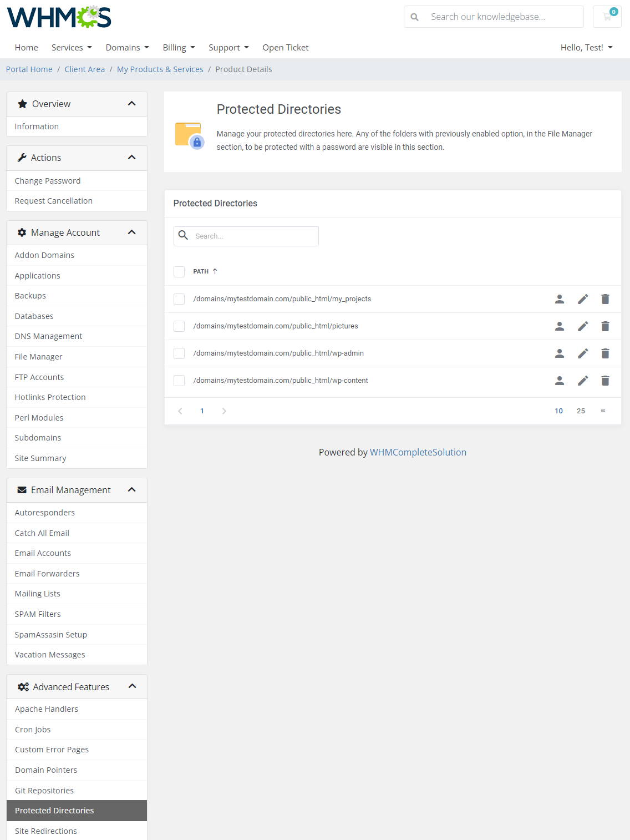Image resolution: width=630 pixels, height=840 pixels.
Task: Delete the pictures protected directory
Action: click(606, 326)
